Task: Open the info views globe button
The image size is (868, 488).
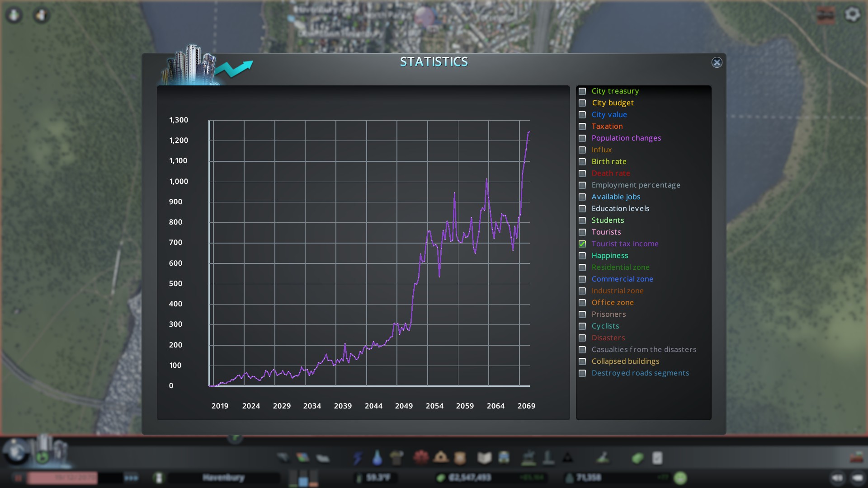Action: click(x=17, y=452)
